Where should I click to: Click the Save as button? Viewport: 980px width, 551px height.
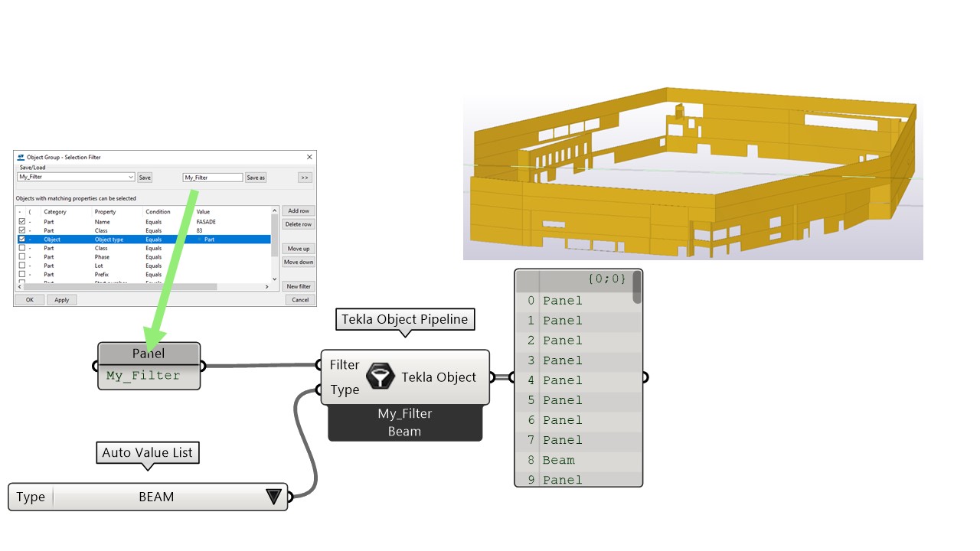[256, 178]
